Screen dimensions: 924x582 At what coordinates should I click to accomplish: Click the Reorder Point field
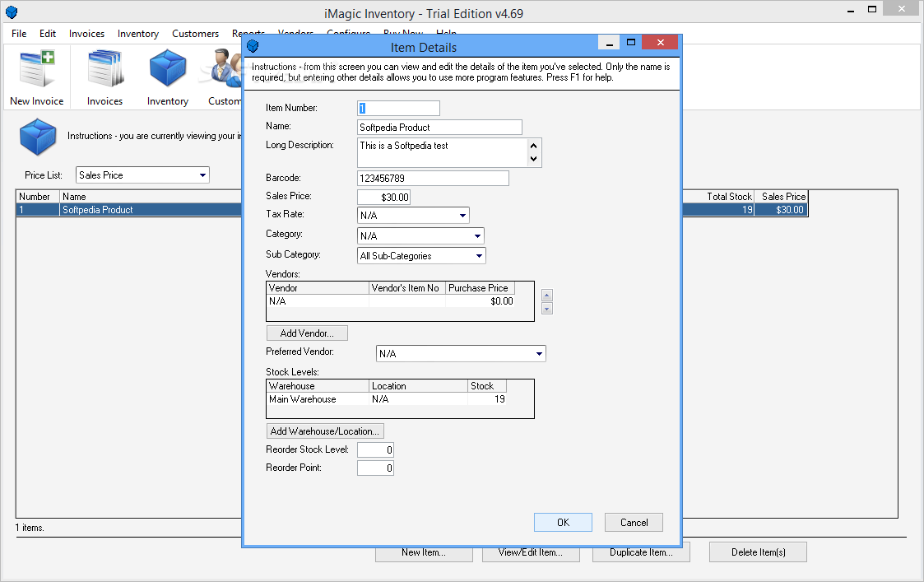point(375,468)
